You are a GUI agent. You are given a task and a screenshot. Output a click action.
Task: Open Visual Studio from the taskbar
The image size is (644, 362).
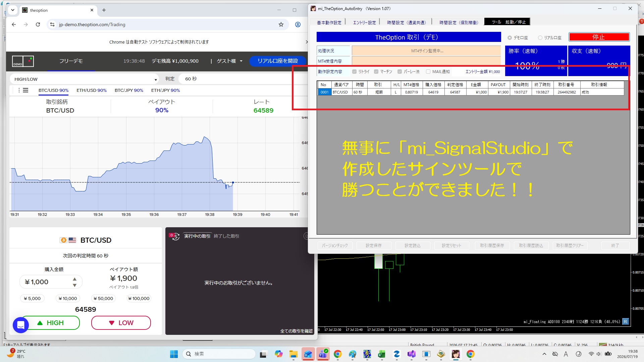click(412, 354)
